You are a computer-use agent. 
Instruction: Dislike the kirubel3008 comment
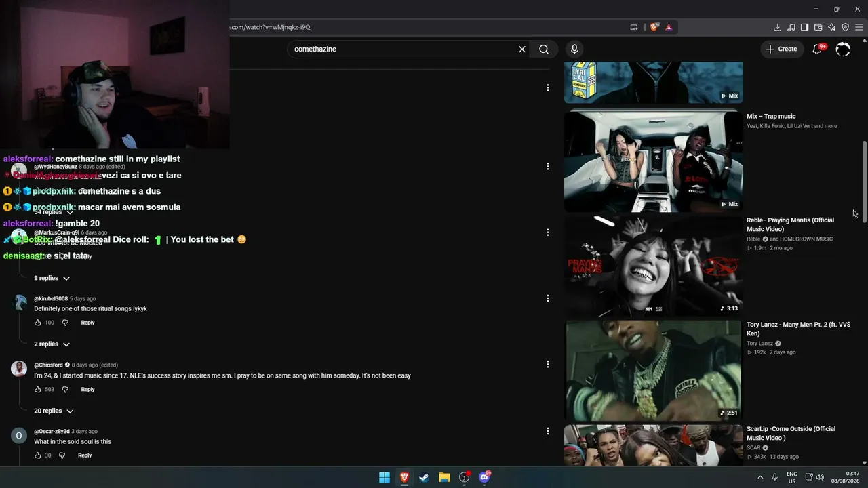65,323
